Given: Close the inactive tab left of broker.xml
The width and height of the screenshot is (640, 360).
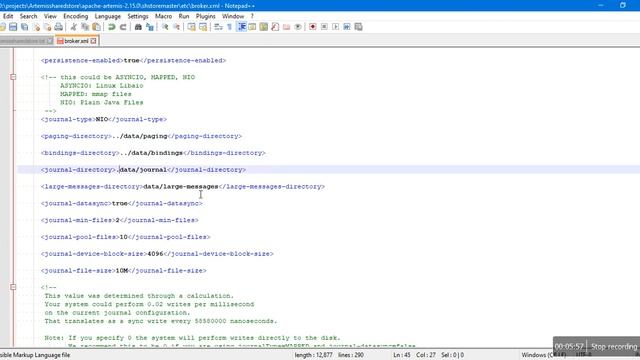Looking at the screenshot, I should coord(50,41).
